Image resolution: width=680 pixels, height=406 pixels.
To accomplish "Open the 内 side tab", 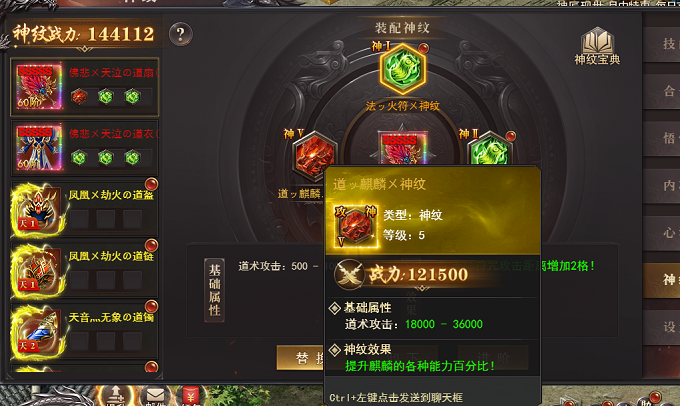I will point(662,186).
